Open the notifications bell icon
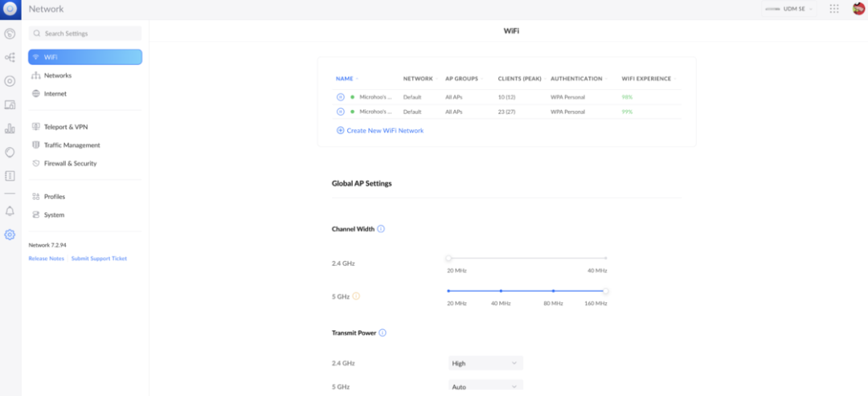868x396 pixels. tap(10, 211)
